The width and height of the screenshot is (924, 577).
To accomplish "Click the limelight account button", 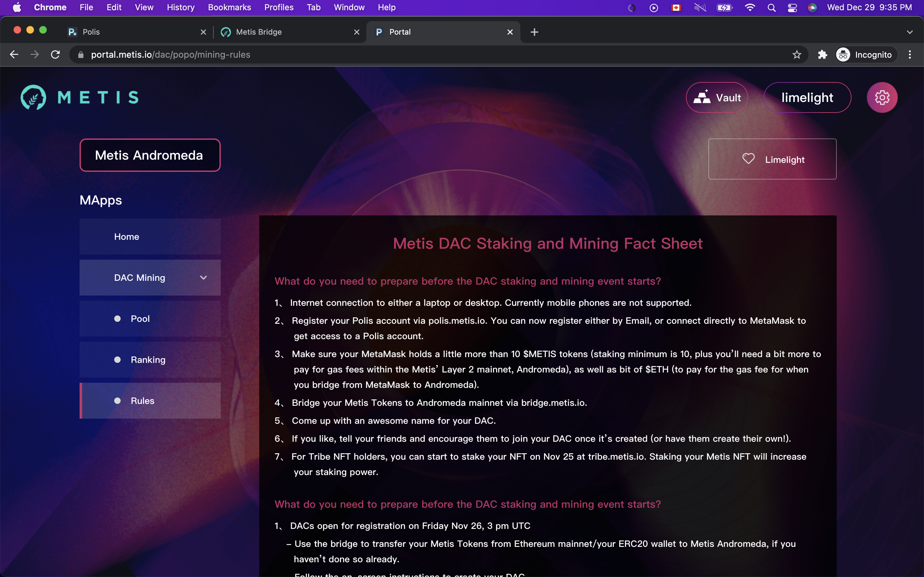I will (807, 98).
